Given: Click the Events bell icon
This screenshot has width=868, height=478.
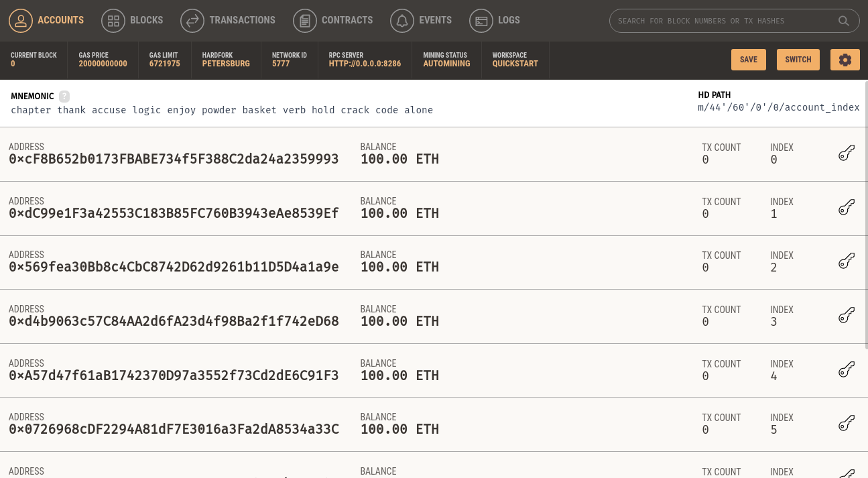Looking at the screenshot, I should click(402, 21).
